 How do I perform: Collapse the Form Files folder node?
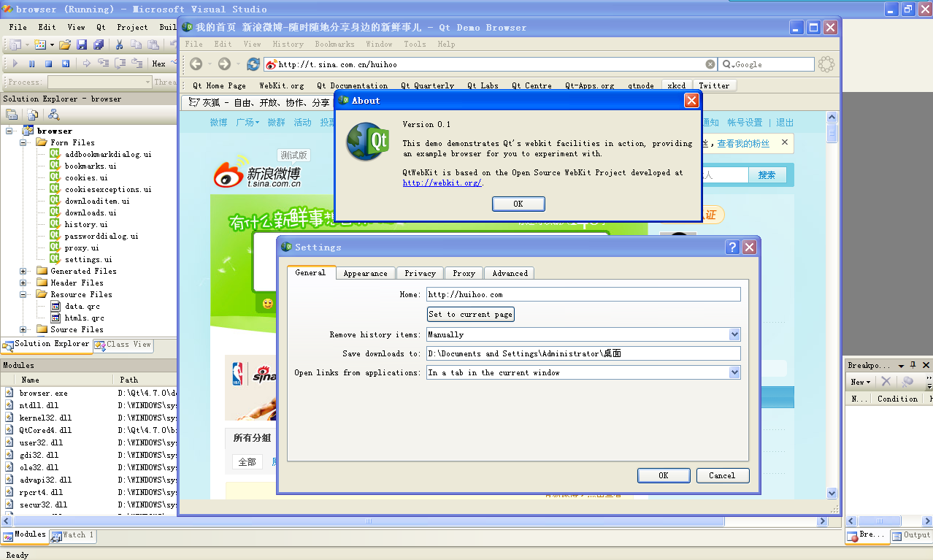pyautogui.click(x=23, y=142)
